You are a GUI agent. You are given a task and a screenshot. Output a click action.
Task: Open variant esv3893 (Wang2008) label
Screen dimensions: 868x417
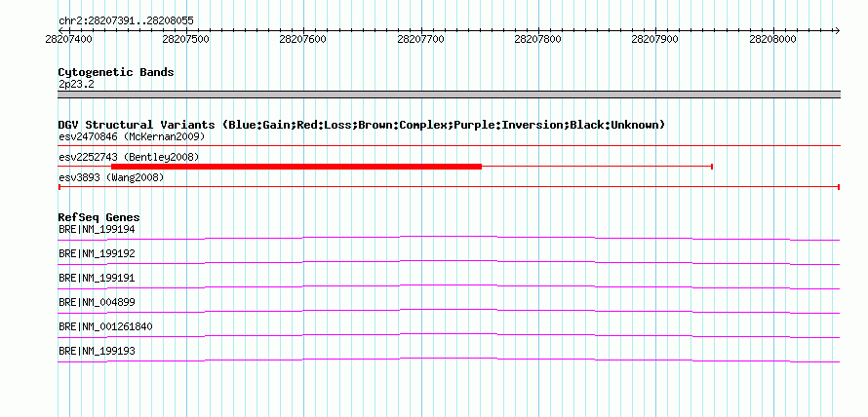pos(111,177)
